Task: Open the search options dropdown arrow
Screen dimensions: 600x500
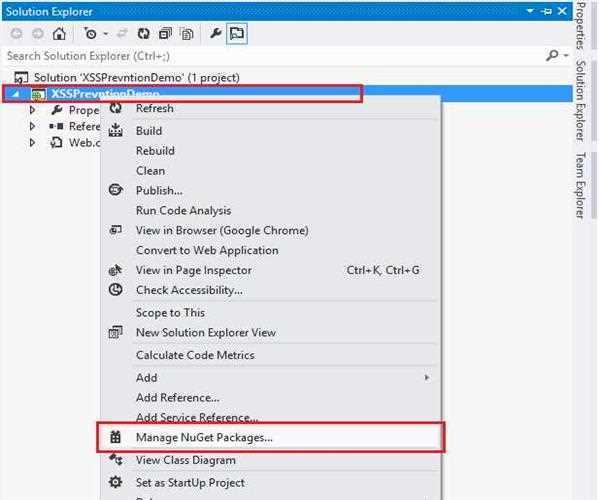Action: click(x=564, y=56)
